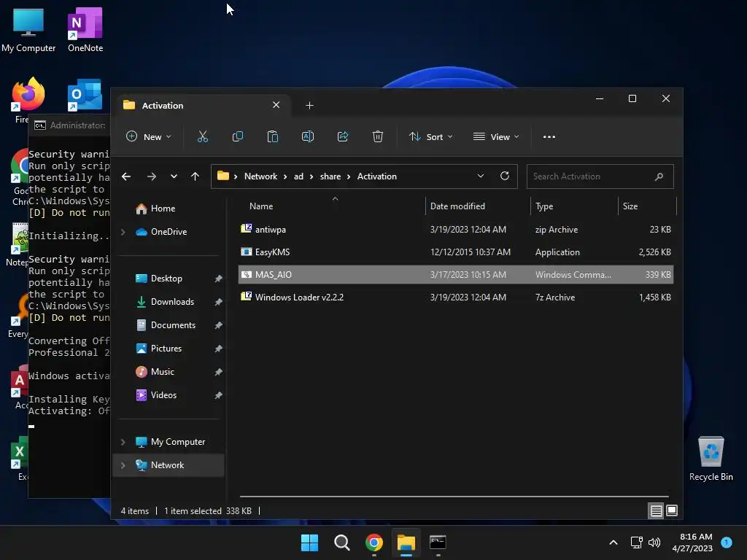This screenshot has width=747, height=560.
Task: Open Music in navigation pane
Action: 162,372
